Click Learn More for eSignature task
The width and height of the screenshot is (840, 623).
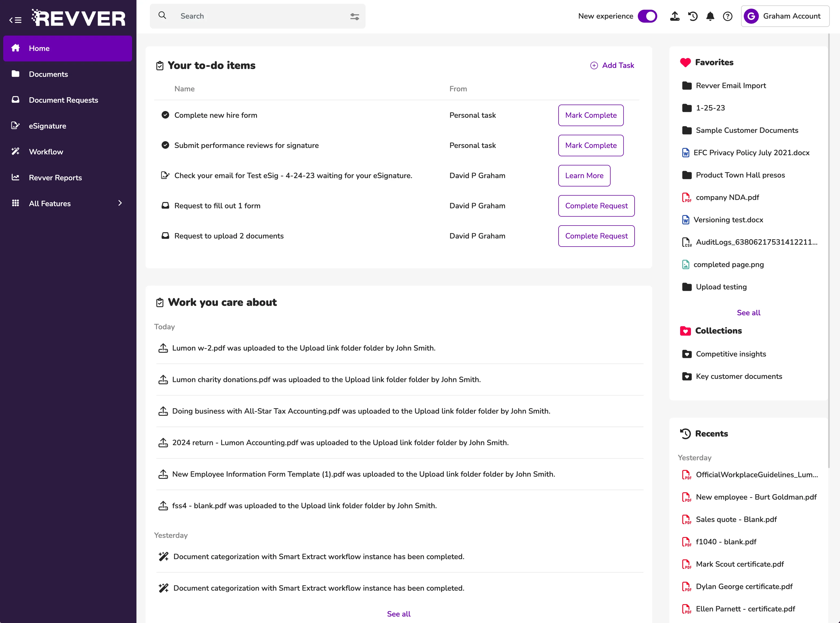point(584,176)
